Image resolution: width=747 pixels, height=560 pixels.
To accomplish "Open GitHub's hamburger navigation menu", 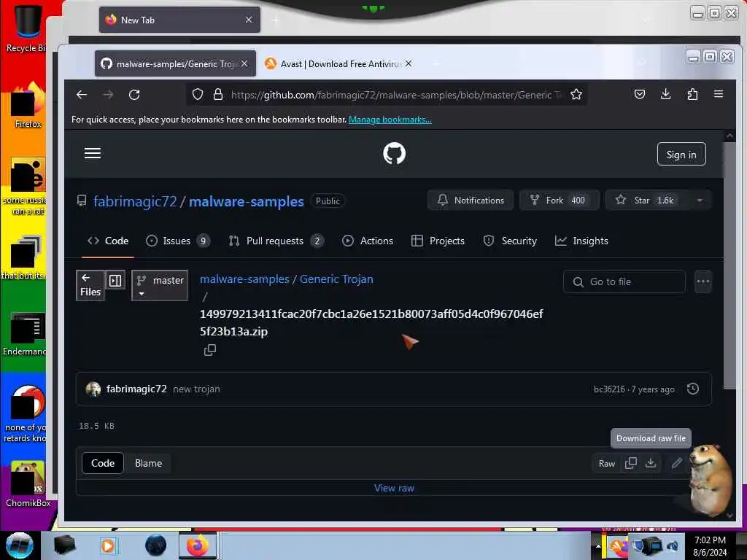I will point(93,153).
